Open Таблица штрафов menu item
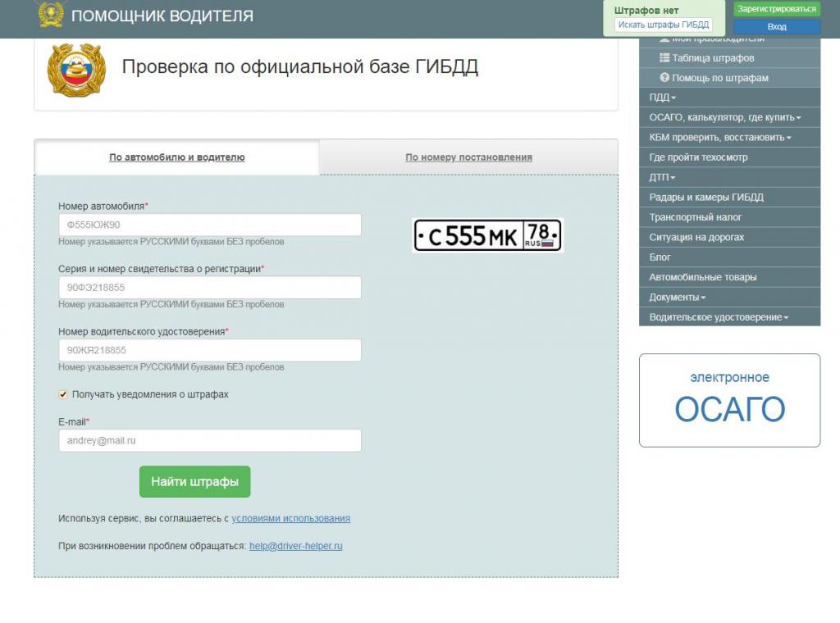Image resolution: width=840 pixels, height=623 pixels. [x=729, y=58]
